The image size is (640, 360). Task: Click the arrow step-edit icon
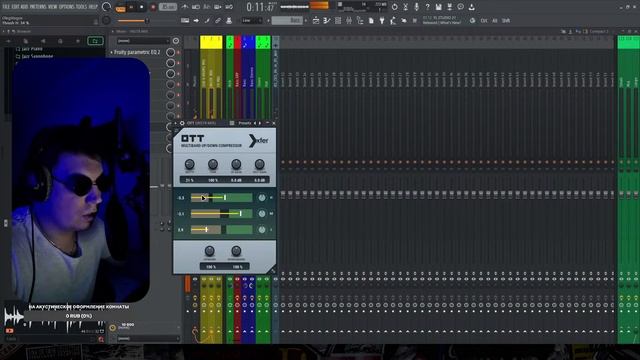[196, 20]
